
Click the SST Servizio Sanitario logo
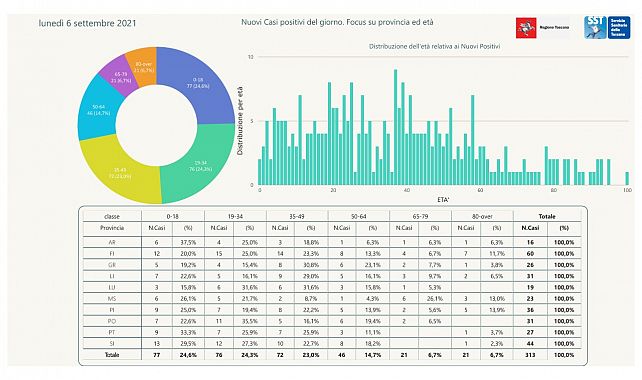607,27
